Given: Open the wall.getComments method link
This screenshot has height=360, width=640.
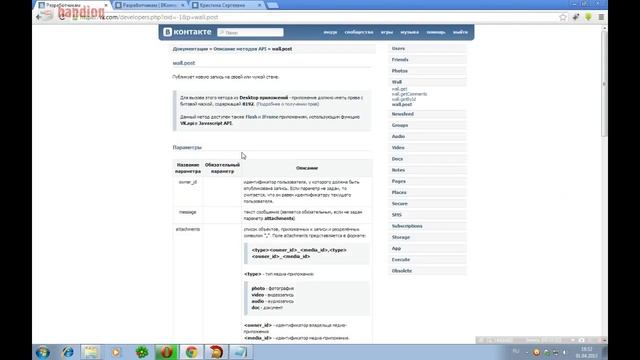Looking at the screenshot, I should tap(409, 94).
